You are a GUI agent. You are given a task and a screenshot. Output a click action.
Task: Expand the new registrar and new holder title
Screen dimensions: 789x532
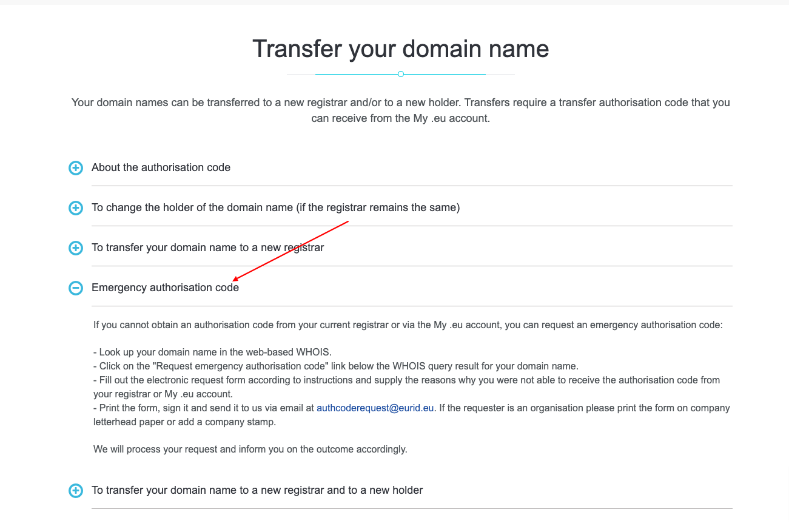tap(257, 490)
